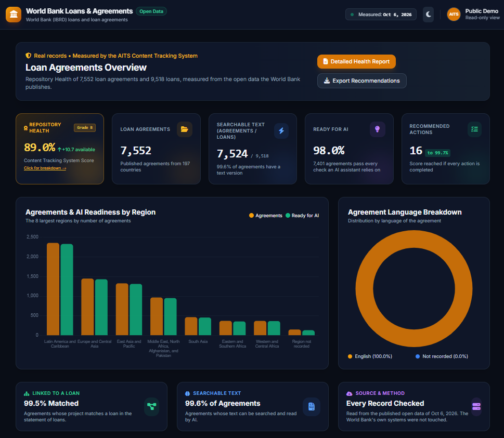Click the shield icon beside Real records
The height and width of the screenshot is (438, 504).
pyautogui.click(x=28, y=56)
